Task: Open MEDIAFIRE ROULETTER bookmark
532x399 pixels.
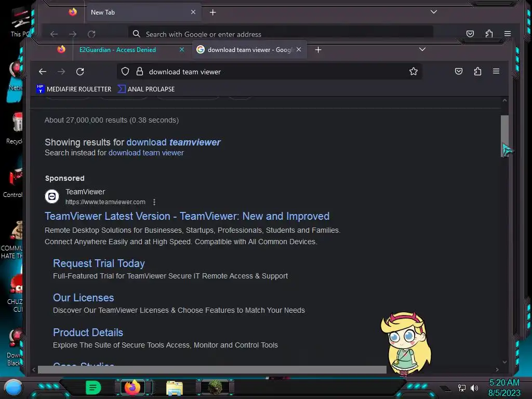Action: 74,89
